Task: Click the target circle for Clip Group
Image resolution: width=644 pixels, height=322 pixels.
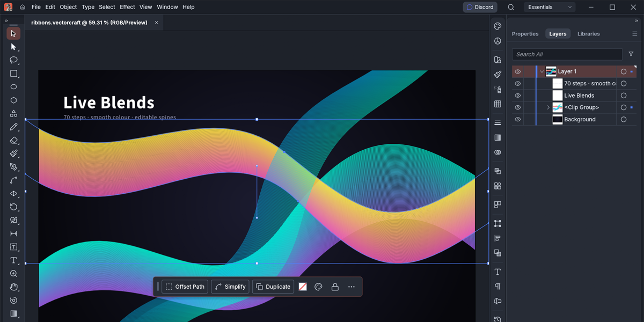Action: [624, 107]
